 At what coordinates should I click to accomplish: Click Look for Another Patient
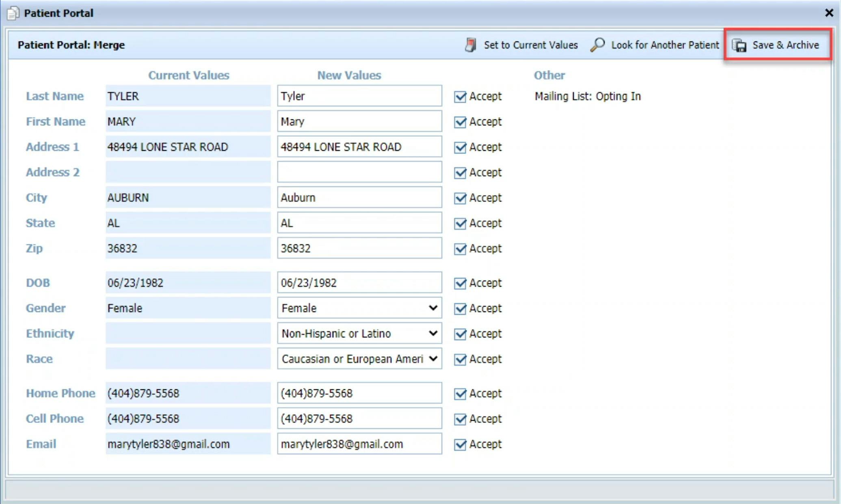click(x=665, y=45)
